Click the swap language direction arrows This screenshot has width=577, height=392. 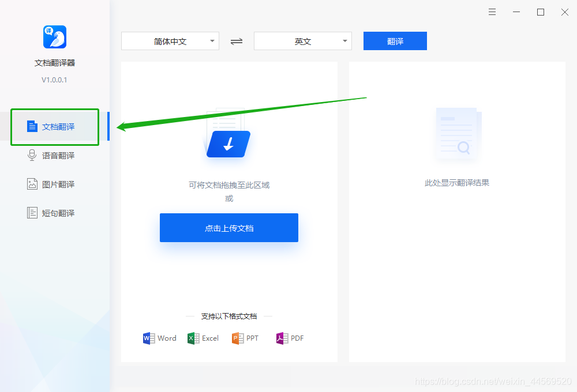pyautogui.click(x=236, y=41)
